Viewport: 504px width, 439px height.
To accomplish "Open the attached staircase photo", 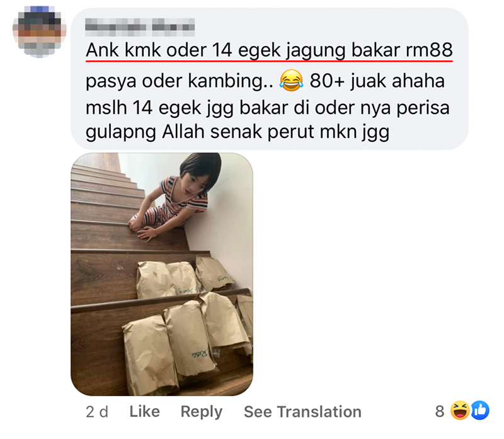I will [x=162, y=274].
